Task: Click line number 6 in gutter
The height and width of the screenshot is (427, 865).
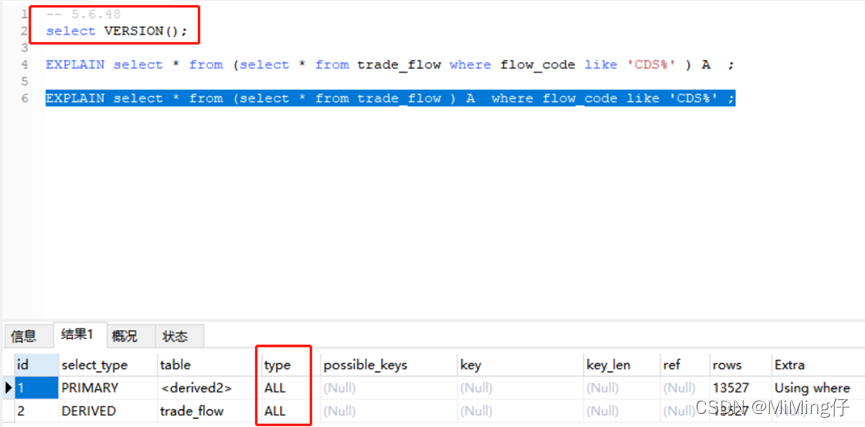Action: click(x=24, y=99)
